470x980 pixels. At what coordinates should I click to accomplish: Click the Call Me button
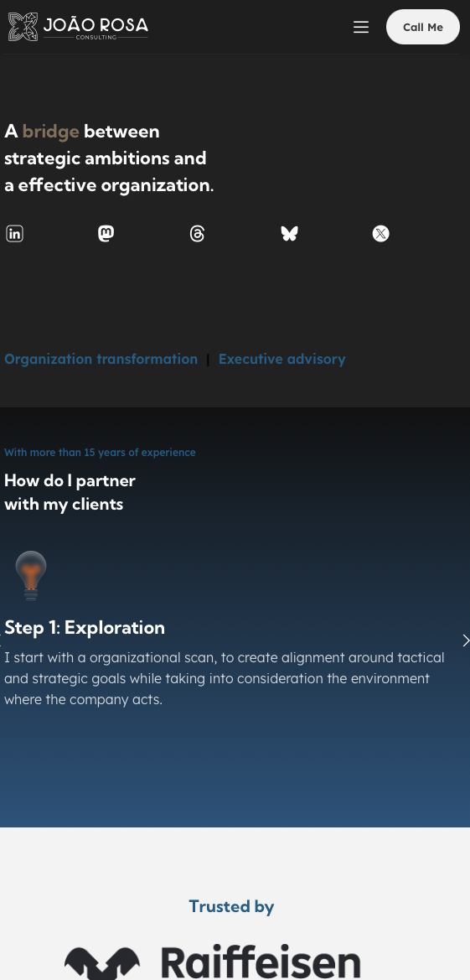[x=423, y=27]
